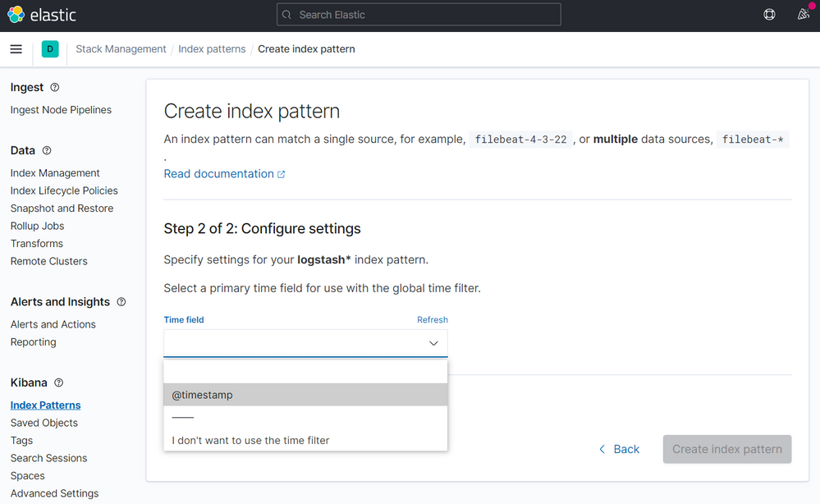This screenshot has height=504, width=820.
Task: Open Saved Objects
Action: pyautogui.click(x=44, y=423)
